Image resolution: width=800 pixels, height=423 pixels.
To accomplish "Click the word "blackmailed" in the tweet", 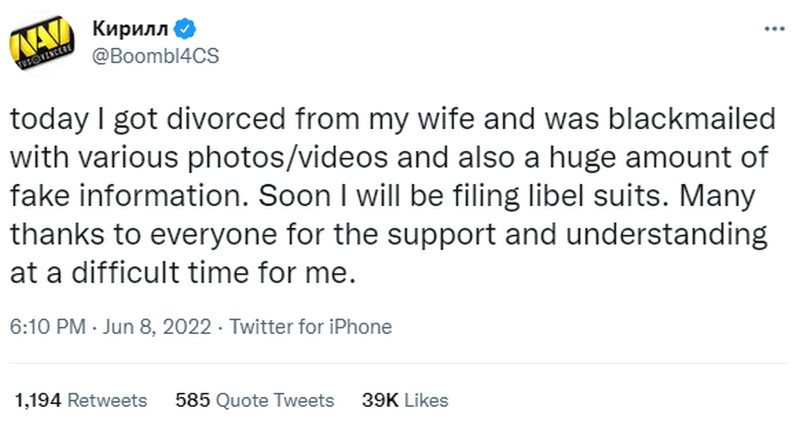I will [692, 119].
